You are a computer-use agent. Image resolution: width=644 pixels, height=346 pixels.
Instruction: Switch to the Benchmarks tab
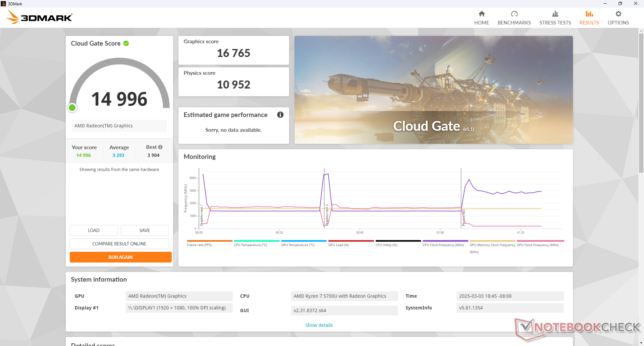[x=514, y=18]
